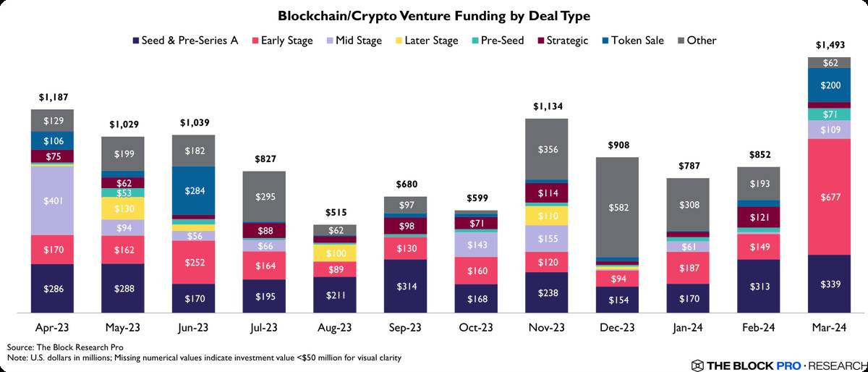This screenshot has width=868, height=372.
Task: Click the chart title text
Action: (x=434, y=15)
